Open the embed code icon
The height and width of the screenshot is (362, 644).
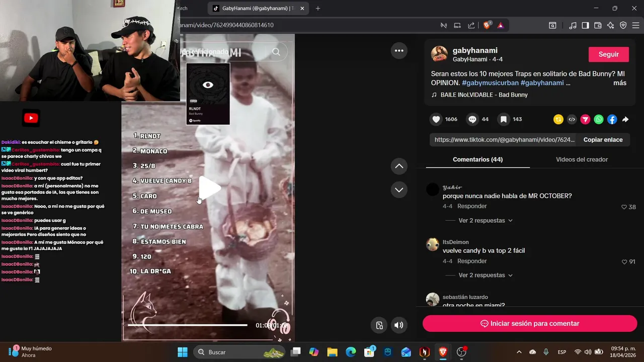pyautogui.click(x=572, y=119)
